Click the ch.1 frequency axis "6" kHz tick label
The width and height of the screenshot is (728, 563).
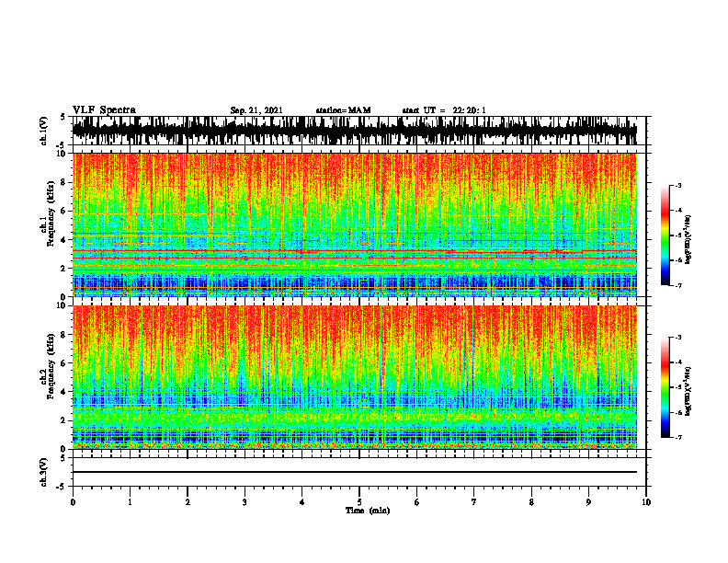tap(64, 211)
